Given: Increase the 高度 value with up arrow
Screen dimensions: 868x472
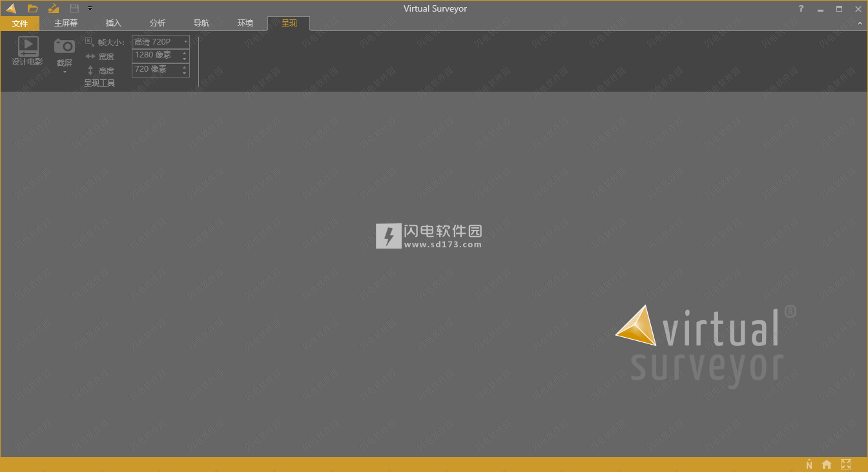Looking at the screenshot, I should pyautogui.click(x=185, y=67).
